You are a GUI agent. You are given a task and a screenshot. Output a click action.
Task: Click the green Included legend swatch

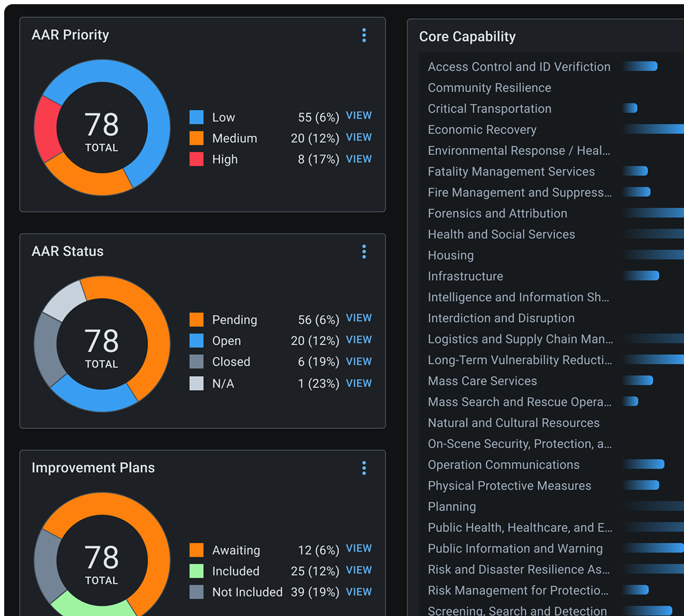tap(197, 571)
